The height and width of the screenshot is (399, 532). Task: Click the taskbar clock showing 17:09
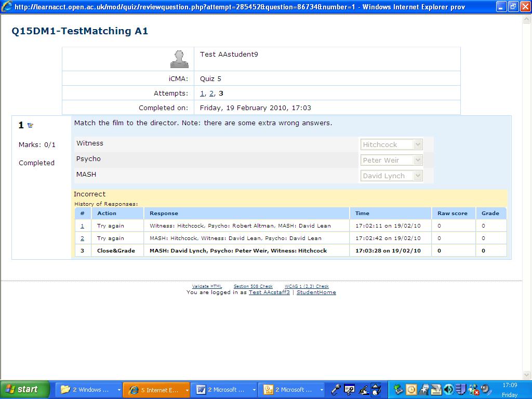[x=510, y=385]
